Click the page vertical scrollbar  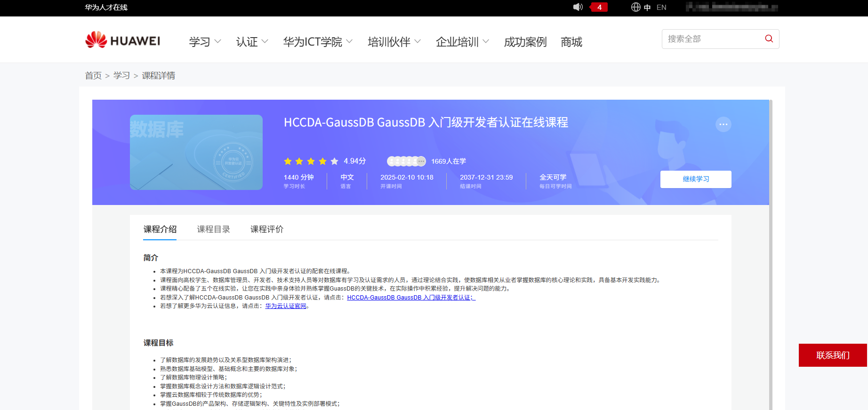click(x=771, y=254)
